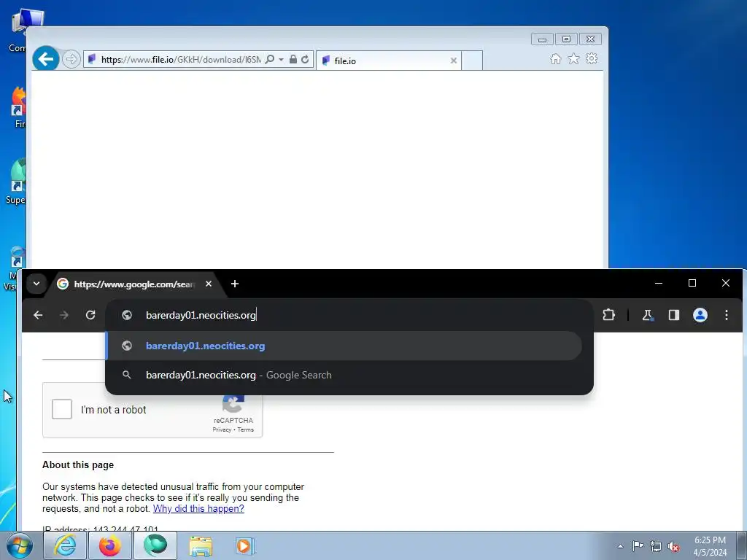Open the IE address bar dropdown arrow
Image resolution: width=747 pixels, height=560 pixels.
[281, 60]
